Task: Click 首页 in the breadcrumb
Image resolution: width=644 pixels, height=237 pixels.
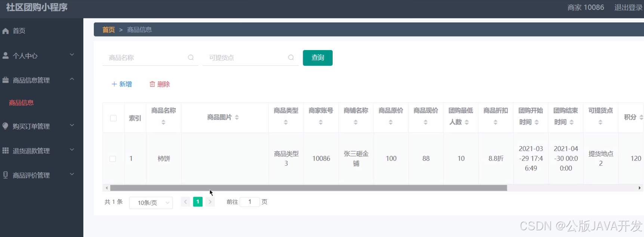Action: (x=108, y=30)
